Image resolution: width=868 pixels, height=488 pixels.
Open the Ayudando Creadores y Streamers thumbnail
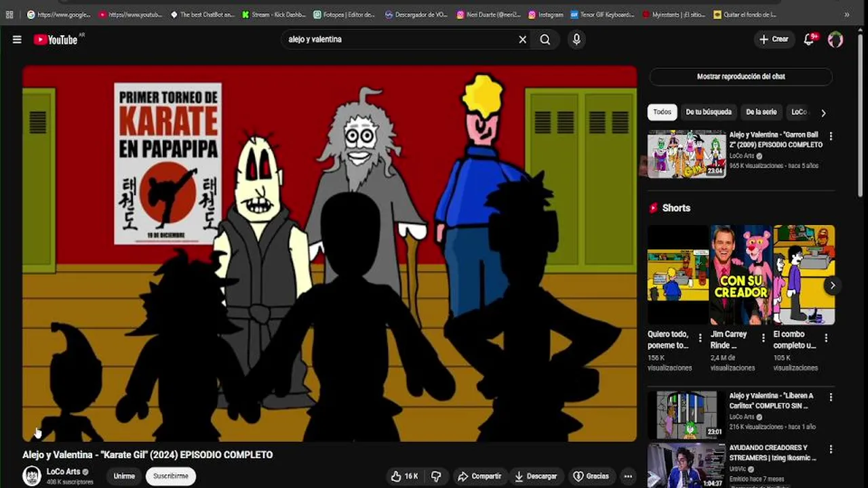click(x=686, y=466)
